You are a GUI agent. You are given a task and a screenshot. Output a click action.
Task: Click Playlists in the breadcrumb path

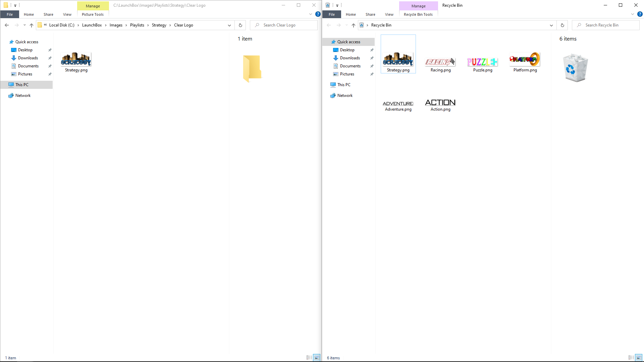pos(137,25)
